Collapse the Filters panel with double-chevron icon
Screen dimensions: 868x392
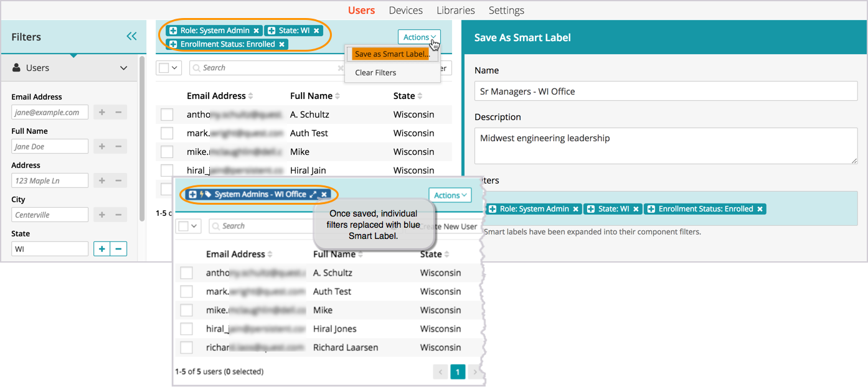click(x=131, y=37)
